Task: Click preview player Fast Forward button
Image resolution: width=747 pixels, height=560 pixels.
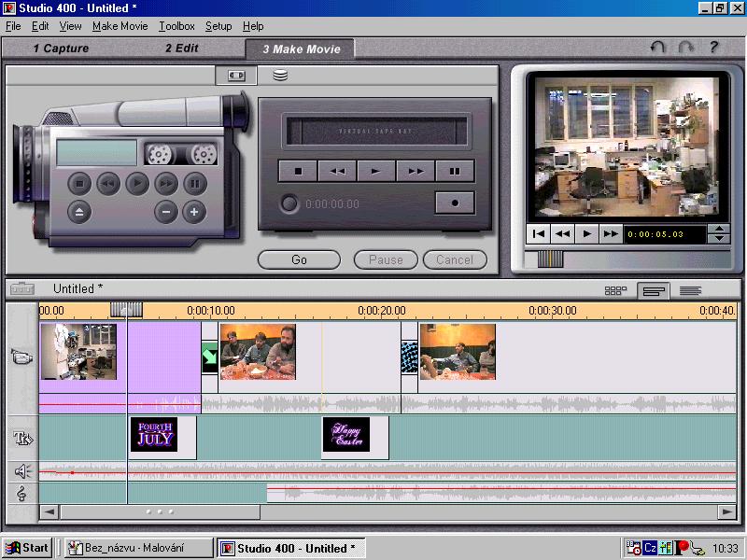Action: click(611, 234)
